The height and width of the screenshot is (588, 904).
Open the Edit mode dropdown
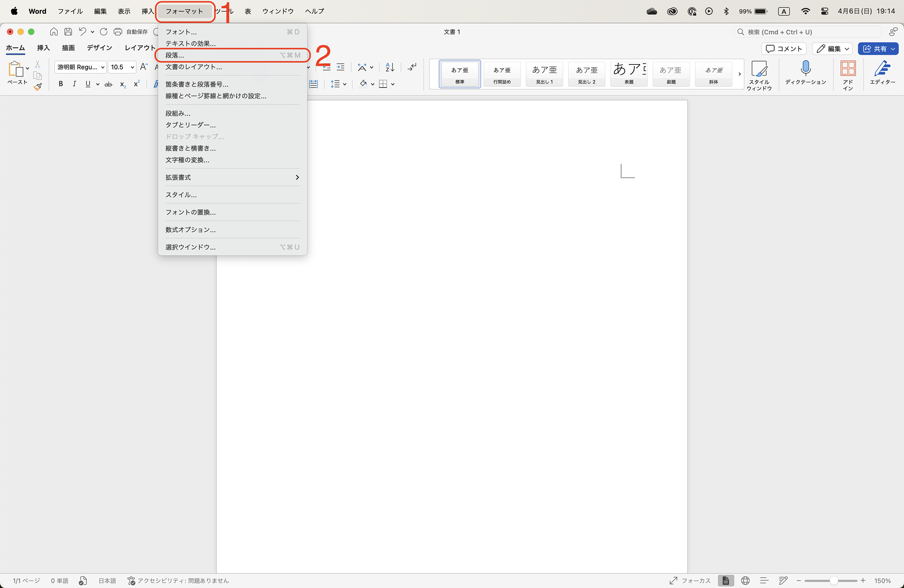tap(833, 48)
